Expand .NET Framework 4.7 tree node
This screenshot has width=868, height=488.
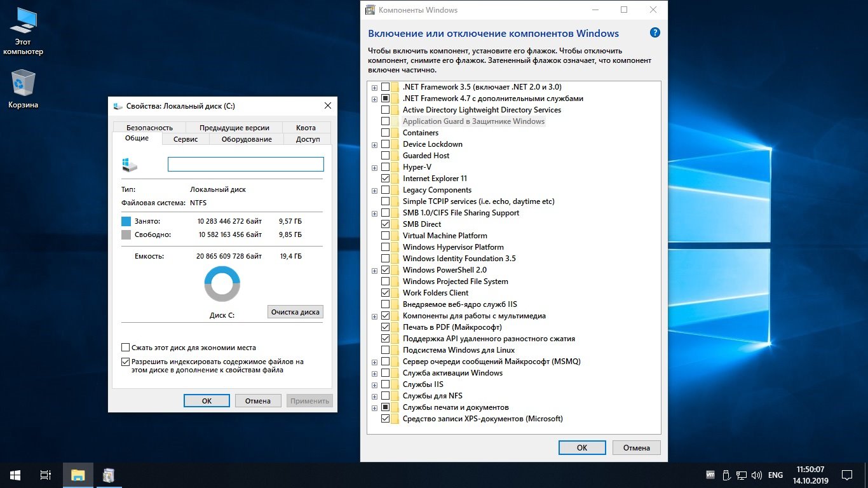(x=375, y=99)
